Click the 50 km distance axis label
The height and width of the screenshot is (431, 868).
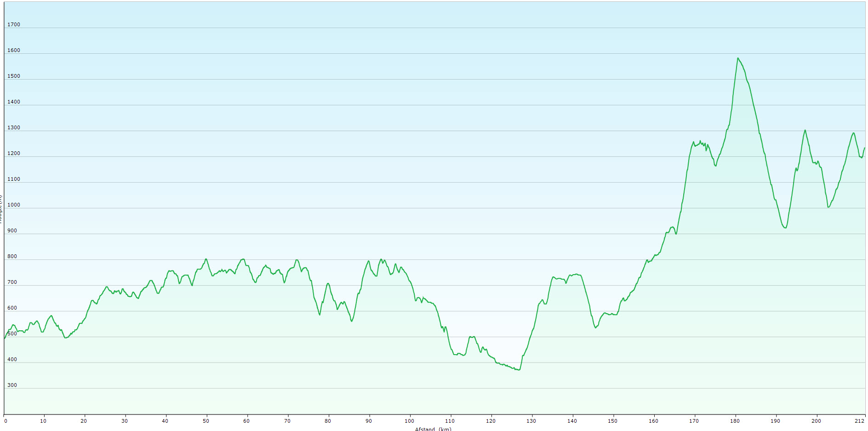point(206,420)
